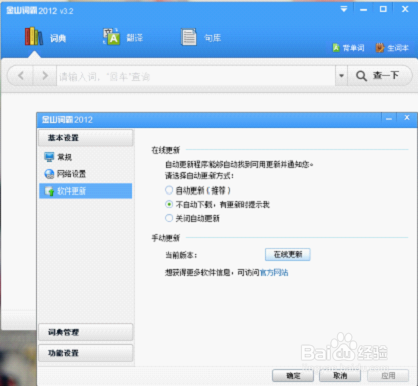
Task: Click the globe icon beside 网络设置
Action: pos(49,174)
